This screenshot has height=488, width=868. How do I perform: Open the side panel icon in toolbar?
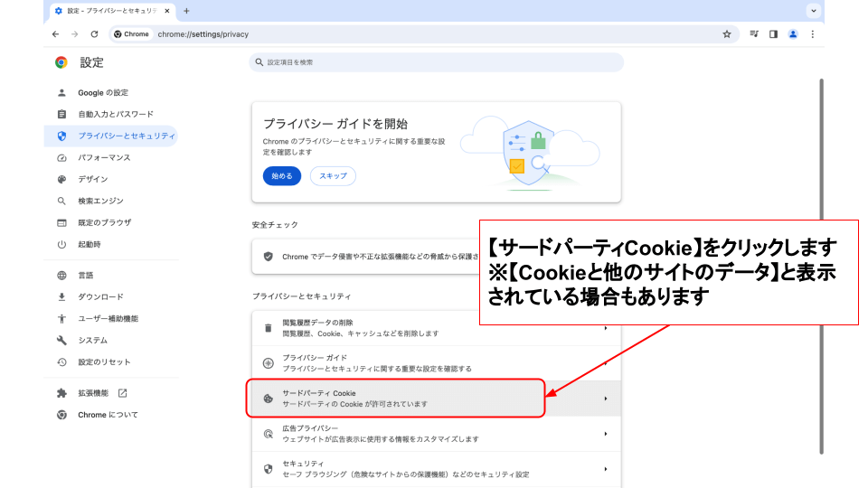[773, 34]
